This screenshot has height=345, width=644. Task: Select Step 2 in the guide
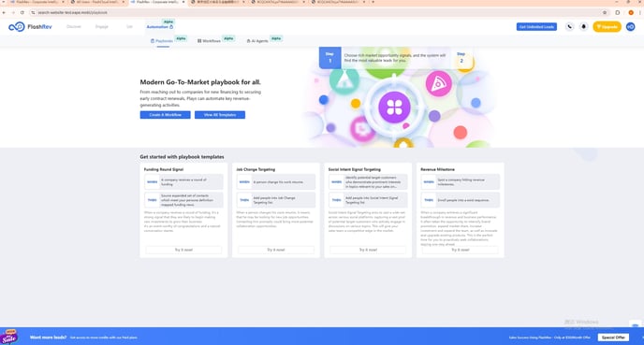click(x=461, y=57)
